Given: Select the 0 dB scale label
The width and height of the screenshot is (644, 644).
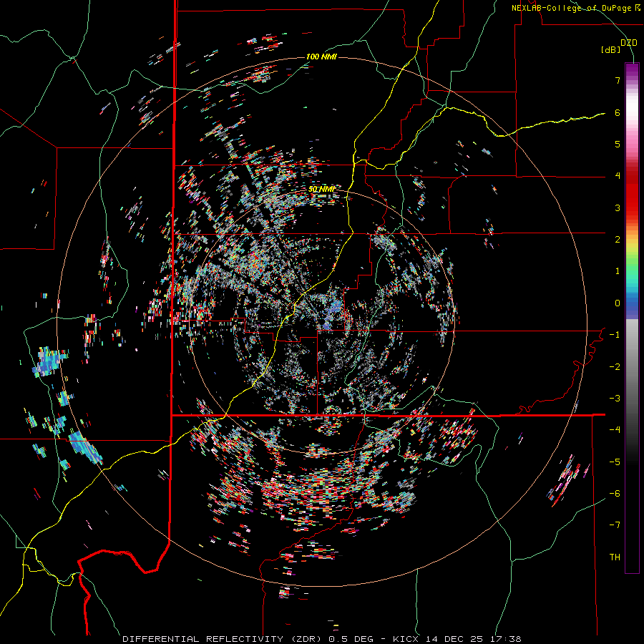Looking at the screenshot, I should pyautogui.click(x=618, y=303).
